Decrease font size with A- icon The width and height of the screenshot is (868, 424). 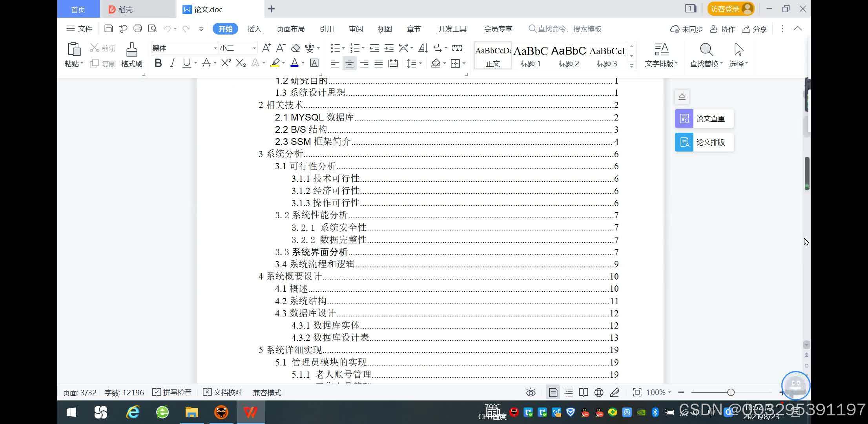281,48
